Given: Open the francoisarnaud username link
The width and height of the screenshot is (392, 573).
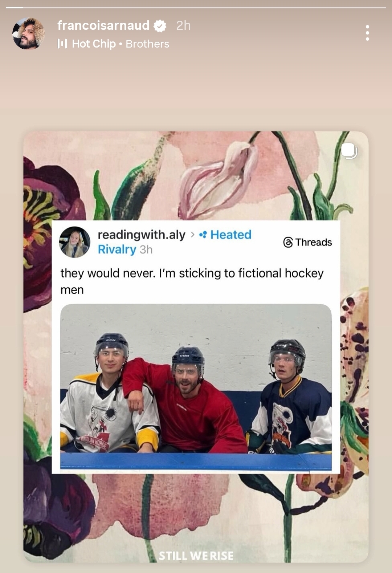Looking at the screenshot, I should point(103,25).
